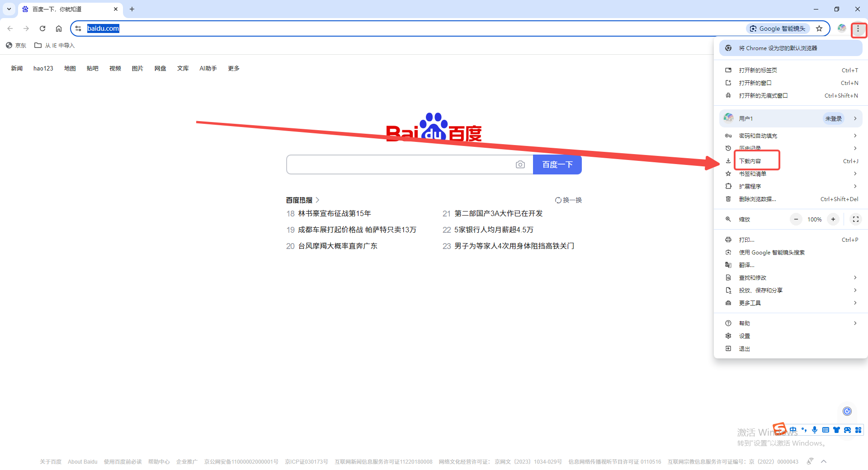Screen dimensions: 868x470
Task: Go to browser home page icon
Action: (x=59, y=28)
